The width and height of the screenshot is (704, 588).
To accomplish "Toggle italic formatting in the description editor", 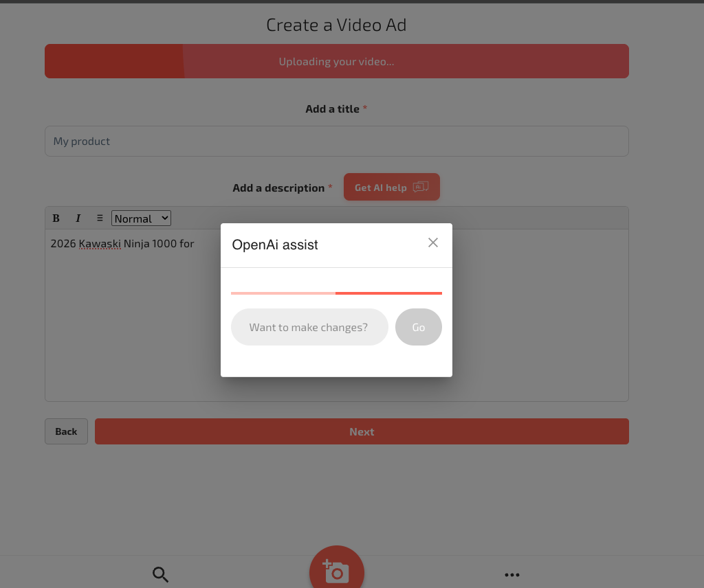I will (78, 218).
